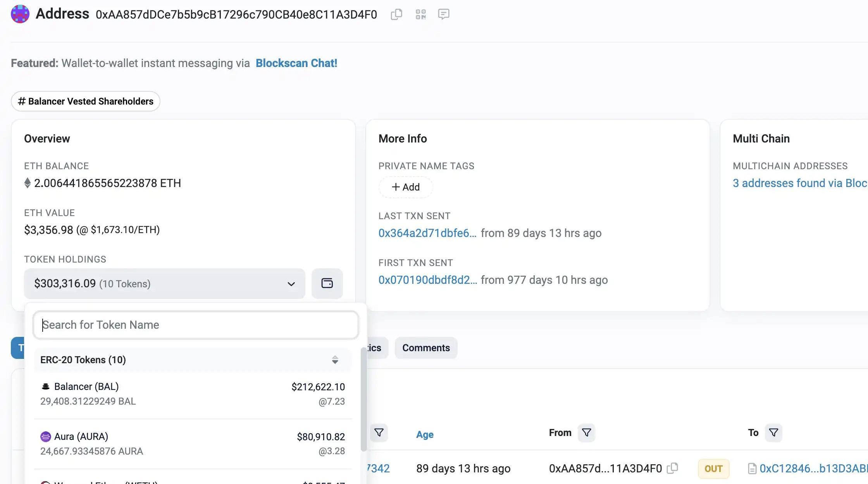The width and height of the screenshot is (868, 484).
Task: Click the 29,408.31229249 BAL amount
Action: pos(88,401)
